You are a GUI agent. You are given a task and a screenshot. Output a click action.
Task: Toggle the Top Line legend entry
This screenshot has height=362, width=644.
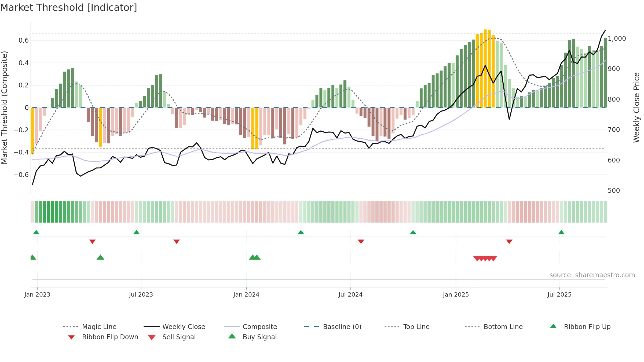point(407,327)
